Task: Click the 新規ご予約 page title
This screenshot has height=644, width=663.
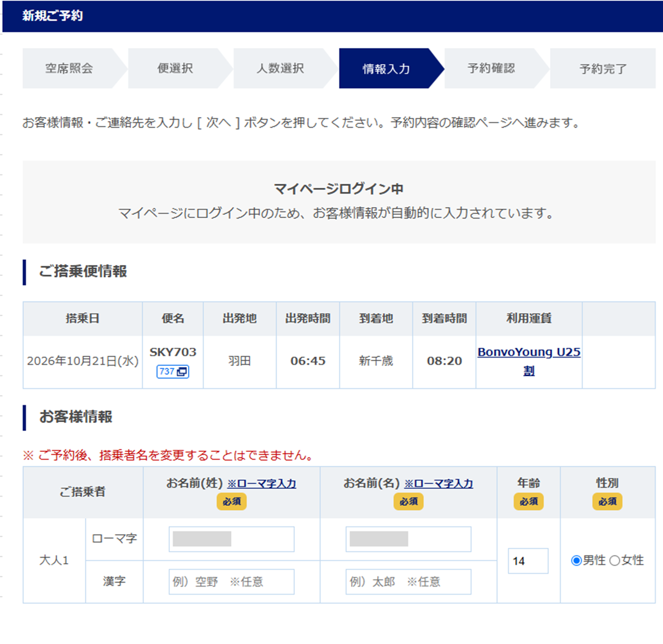Action: click(52, 16)
